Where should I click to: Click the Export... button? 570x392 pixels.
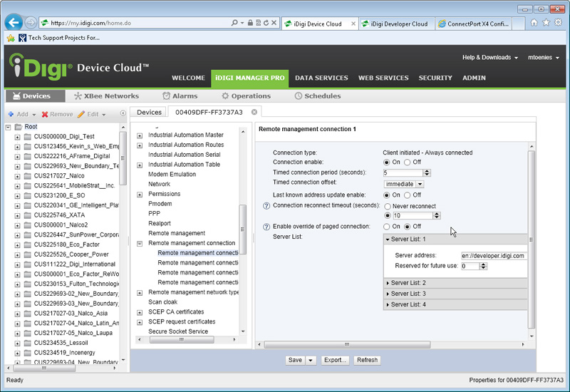coord(334,360)
